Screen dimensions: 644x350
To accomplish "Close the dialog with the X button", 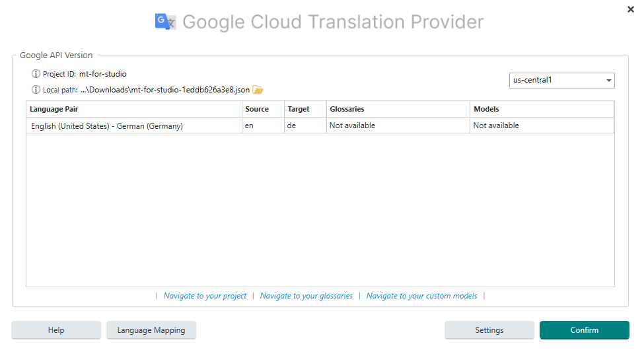I will (631, 9).
